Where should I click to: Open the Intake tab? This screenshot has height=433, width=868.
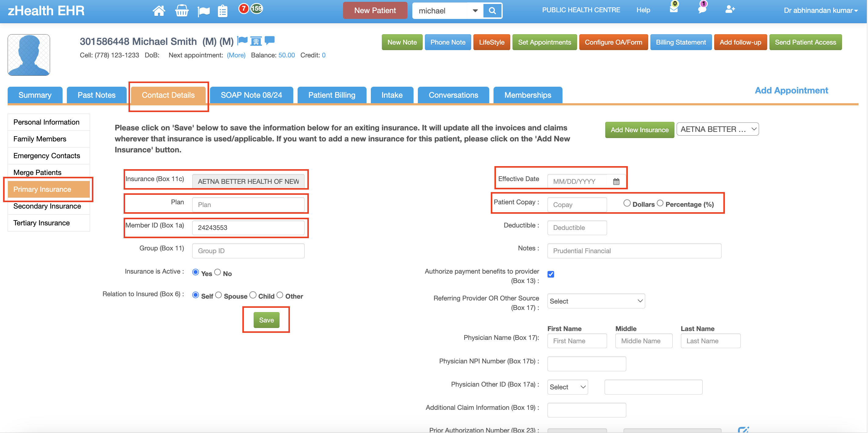392,95
